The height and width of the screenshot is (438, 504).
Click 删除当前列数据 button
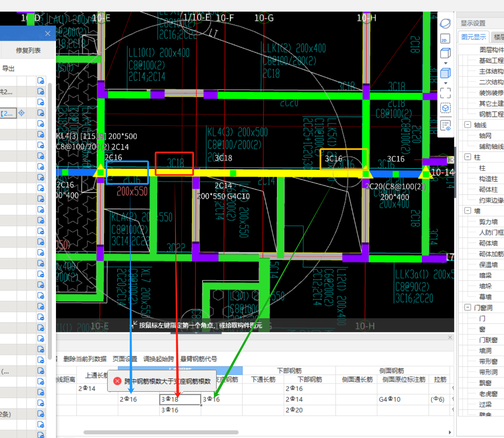(85, 359)
